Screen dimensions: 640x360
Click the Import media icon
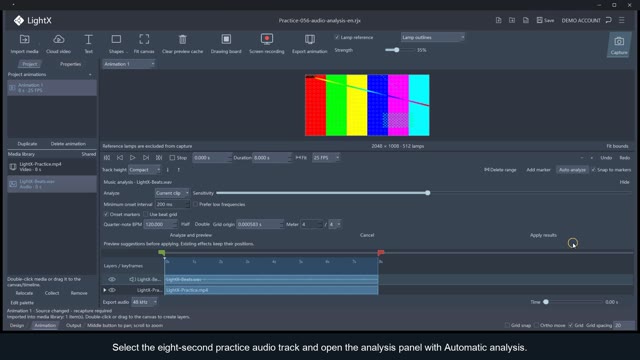(x=24, y=39)
